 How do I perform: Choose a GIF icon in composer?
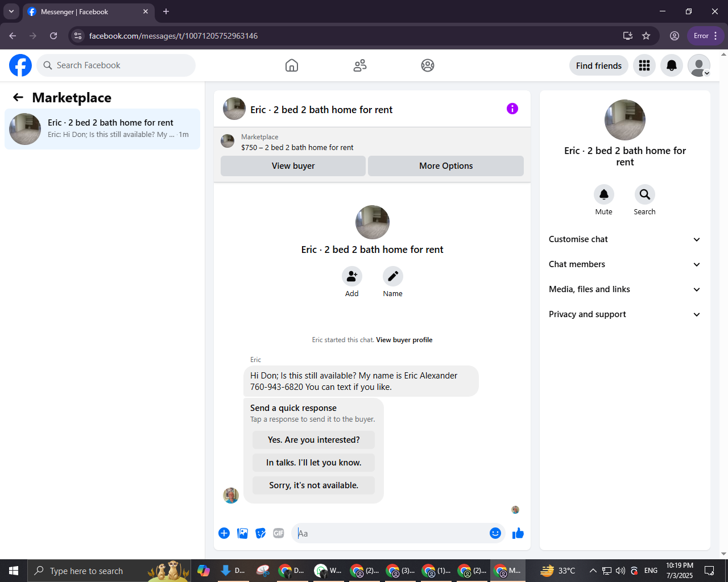279,533
